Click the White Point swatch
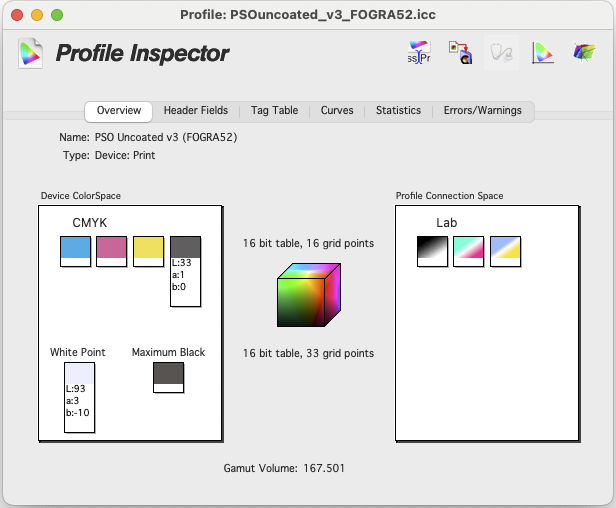The height and width of the screenshot is (508, 616). [79, 397]
